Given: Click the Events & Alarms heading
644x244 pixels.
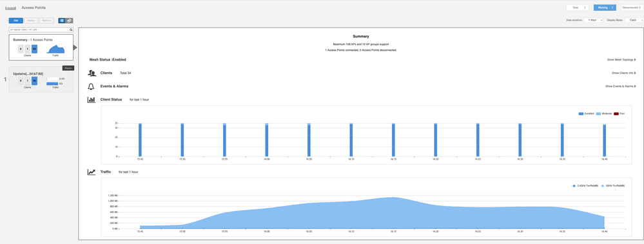Looking at the screenshot, I should coord(114,86).
